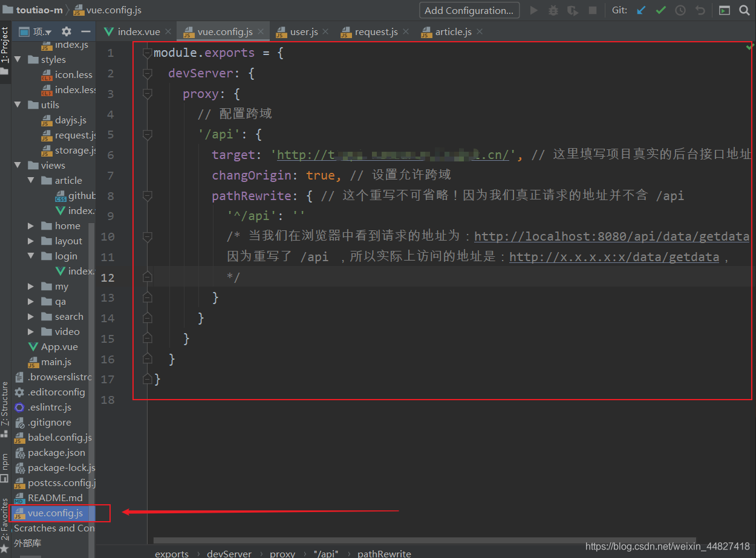Select main.js in project tree

coord(56,362)
